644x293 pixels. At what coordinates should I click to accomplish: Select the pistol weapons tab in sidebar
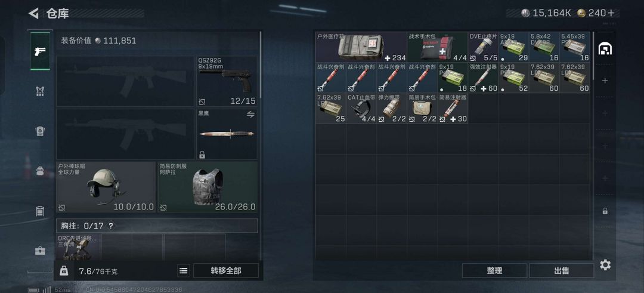[41, 51]
